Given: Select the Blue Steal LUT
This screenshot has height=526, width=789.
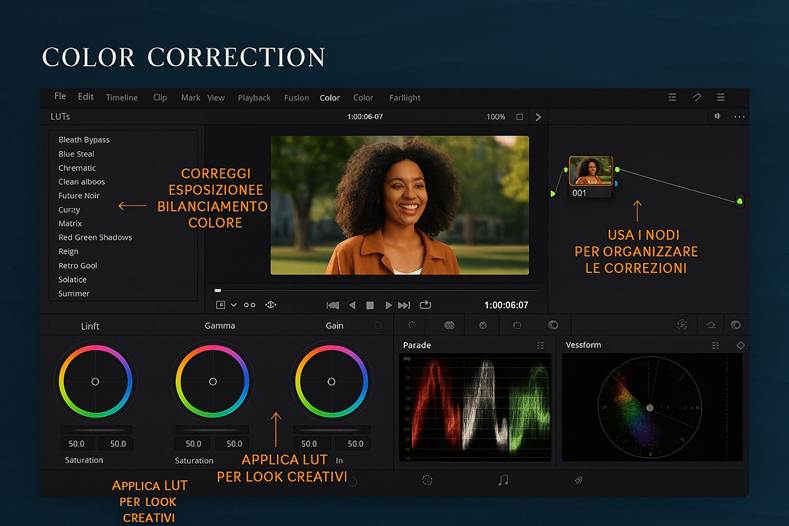Looking at the screenshot, I should tap(76, 154).
